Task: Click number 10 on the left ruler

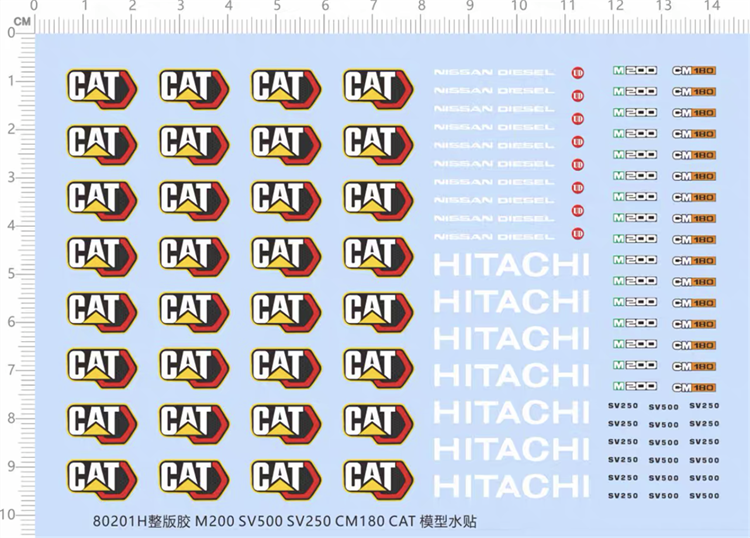Action: click(9, 514)
